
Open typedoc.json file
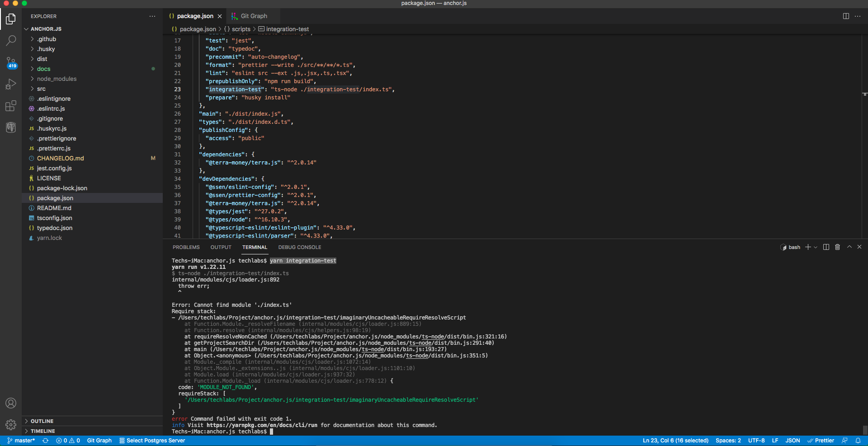(92, 228)
